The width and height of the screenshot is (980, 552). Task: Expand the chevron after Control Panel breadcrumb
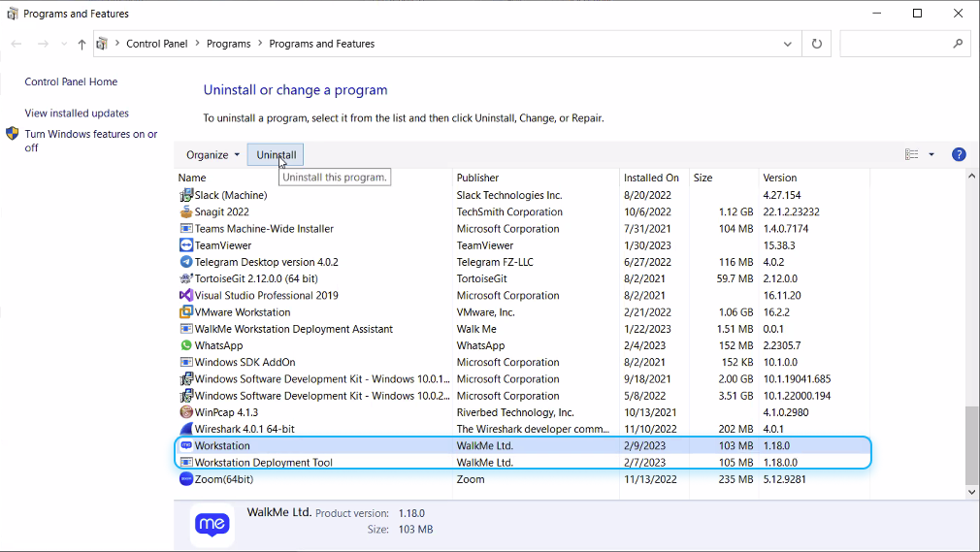click(198, 44)
